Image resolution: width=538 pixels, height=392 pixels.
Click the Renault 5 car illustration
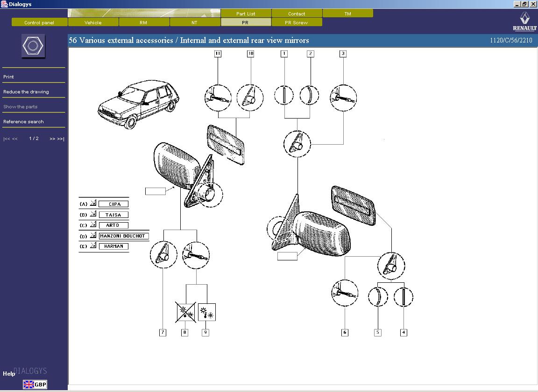click(138, 104)
